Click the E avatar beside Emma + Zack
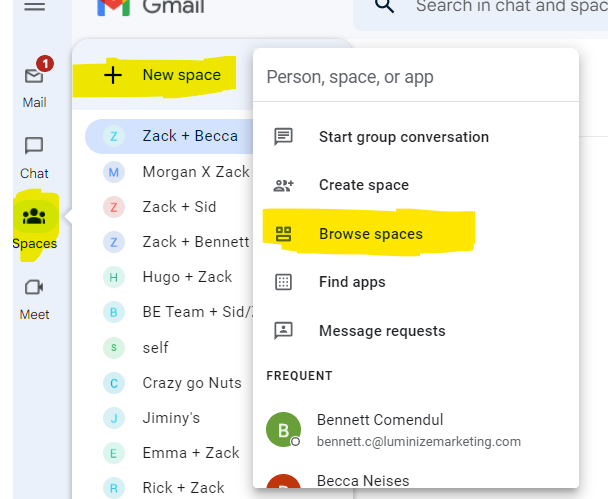Viewport: 608px width, 499px height. pyautogui.click(x=114, y=453)
